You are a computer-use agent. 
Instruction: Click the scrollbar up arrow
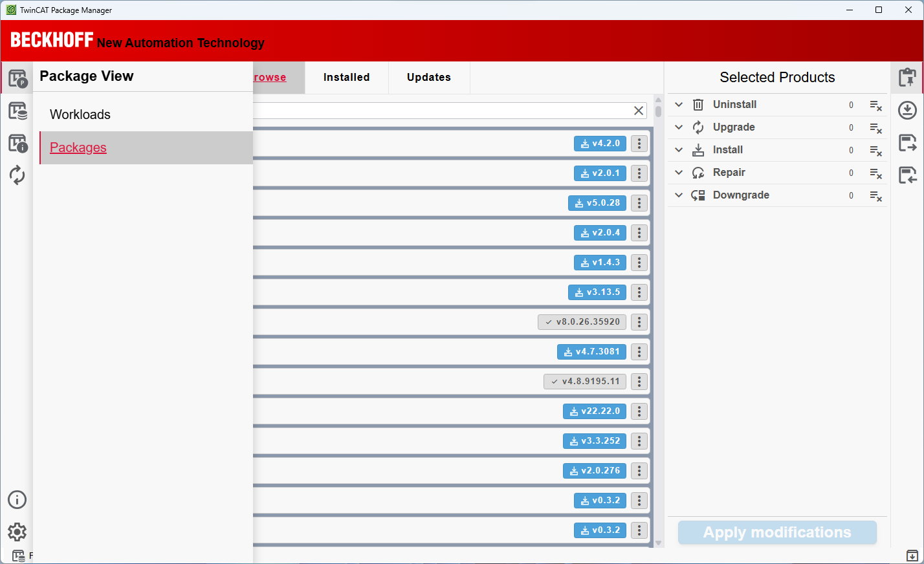[658, 100]
